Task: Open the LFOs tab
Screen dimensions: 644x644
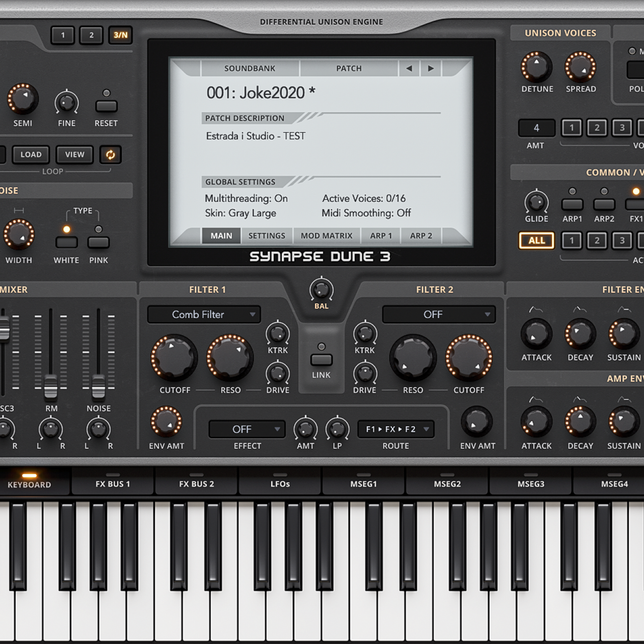Action: tap(280, 484)
